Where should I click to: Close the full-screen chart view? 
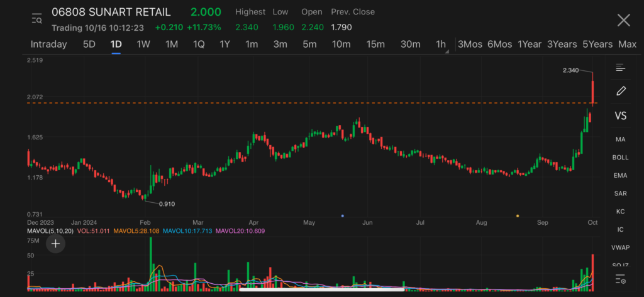click(x=623, y=20)
